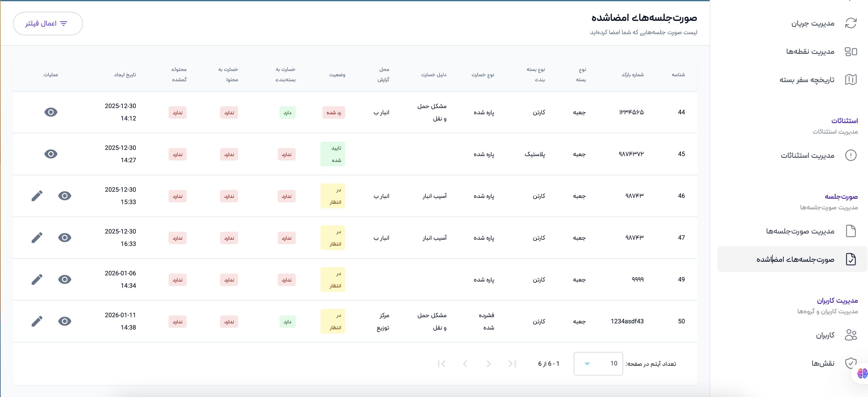This screenshot has height=397, width=868.
Task: Click the رد شده status badge in row 44
Action: [x=334, y=112]
